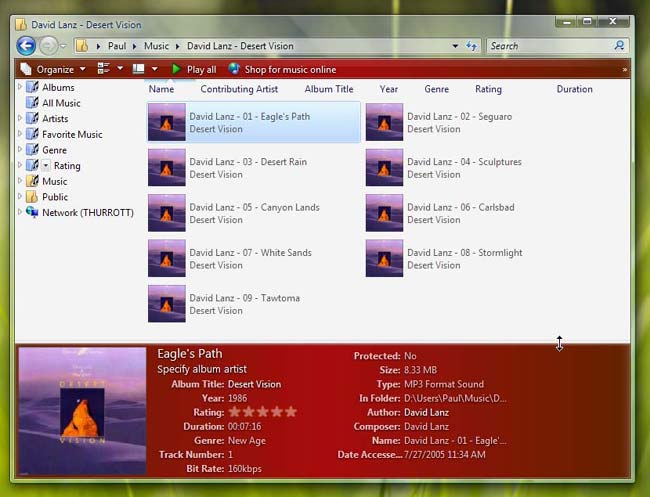Click the Back navigation arrow button
Screen dimensions: 650x497
tap(26, 45)
